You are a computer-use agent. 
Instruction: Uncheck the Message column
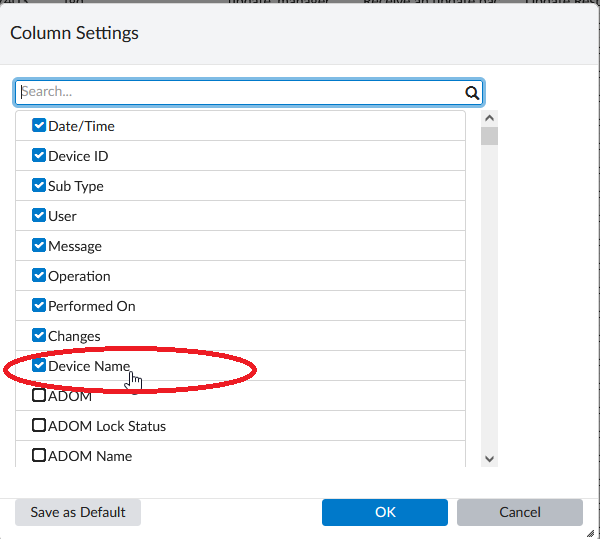(x=39, y=246)
